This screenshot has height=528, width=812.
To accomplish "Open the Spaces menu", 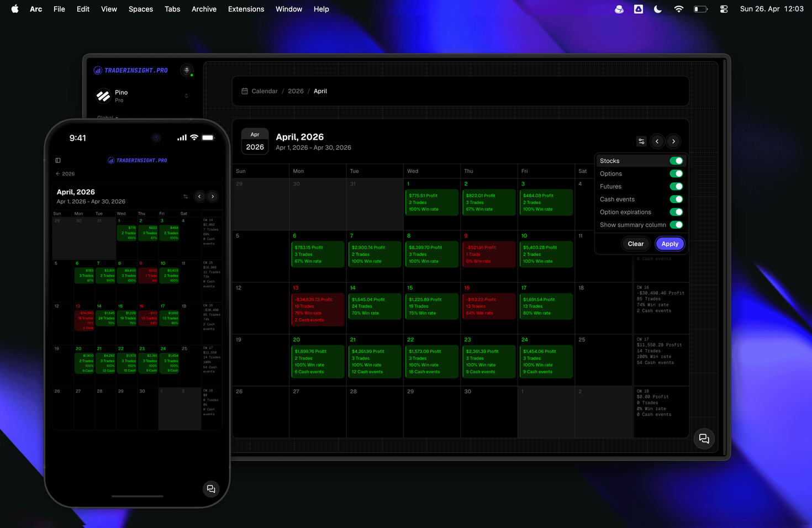I will coord(141,9).
